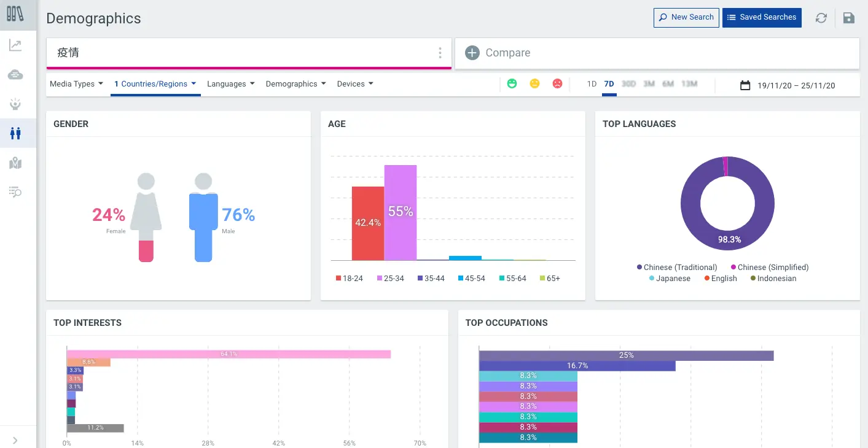Open the cloud icon in sidebar
Image resolution: width=868 pixels, height=448 pixels.
(15, 75)
